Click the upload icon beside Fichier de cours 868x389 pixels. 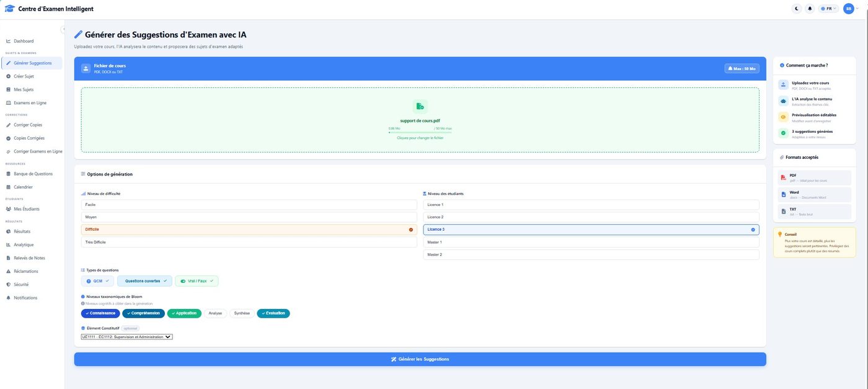point(86,68)
